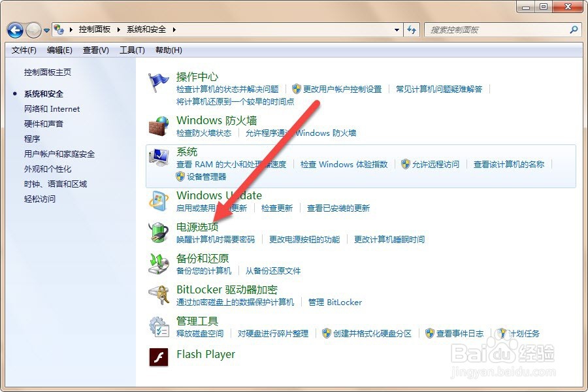The width and height of the screenshot is (588, 392).
Task: Select 程序 in sidebar
Action: coord(32,139)
